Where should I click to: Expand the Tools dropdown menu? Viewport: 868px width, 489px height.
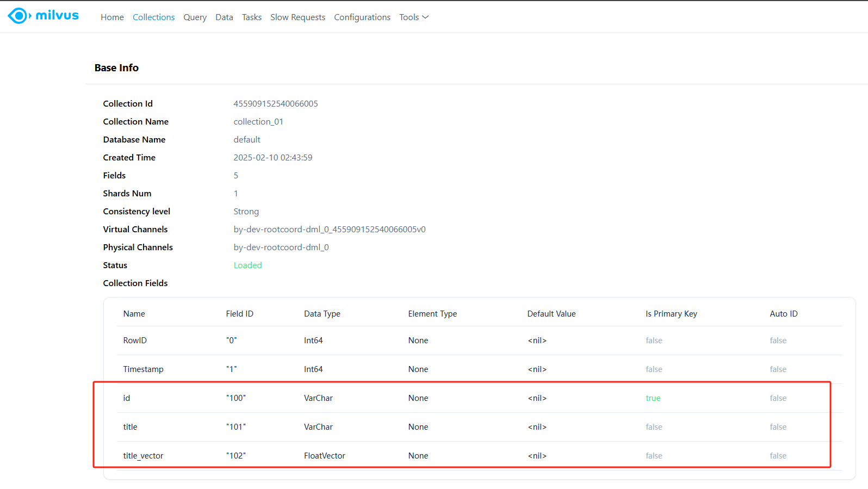point(414,17)
